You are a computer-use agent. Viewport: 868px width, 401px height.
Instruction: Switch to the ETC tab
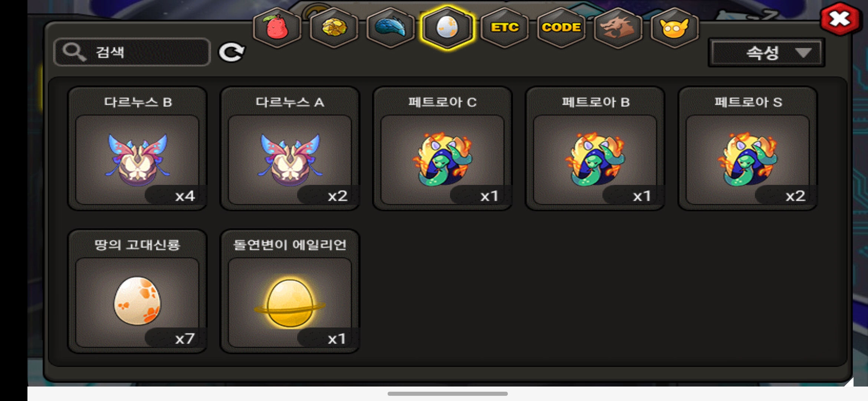(x=504, y=27)
